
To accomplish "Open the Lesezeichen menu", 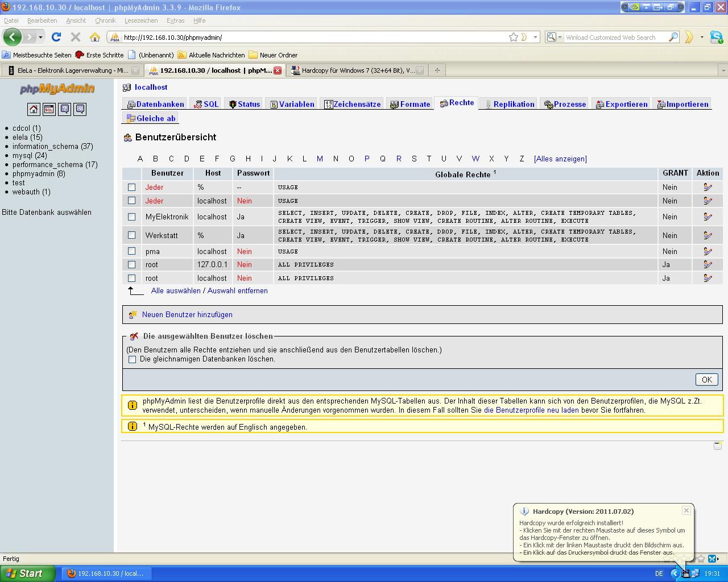I will [141, 20].
